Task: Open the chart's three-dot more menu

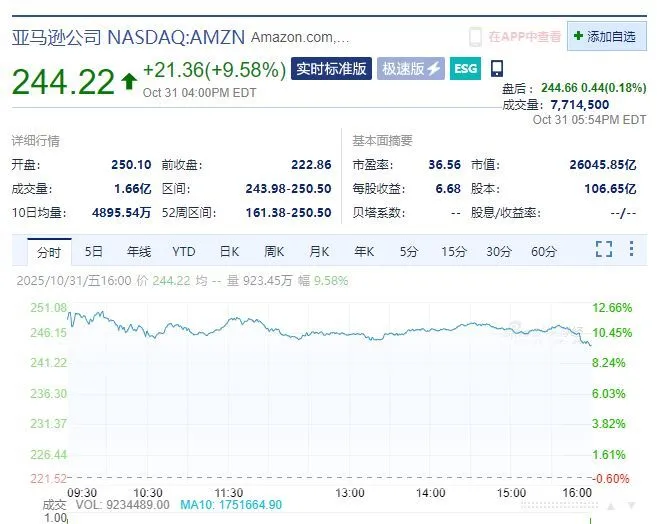Action: coord(631,249)
